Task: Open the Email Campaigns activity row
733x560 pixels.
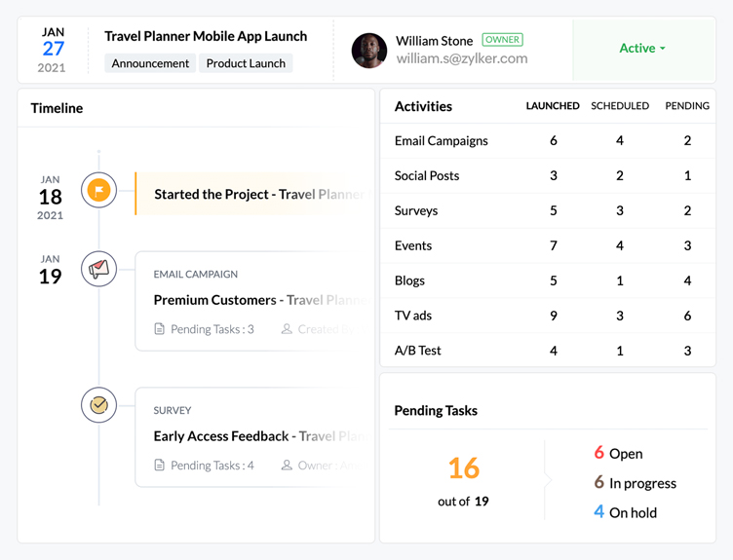Action: (x=442, y=141)
